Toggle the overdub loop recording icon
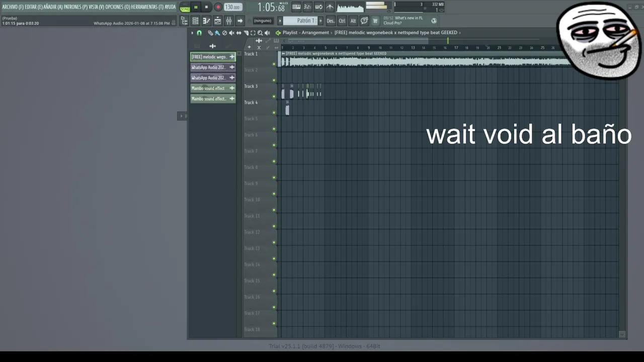Viewport: 644px width, 362px height. click(318, 7)
